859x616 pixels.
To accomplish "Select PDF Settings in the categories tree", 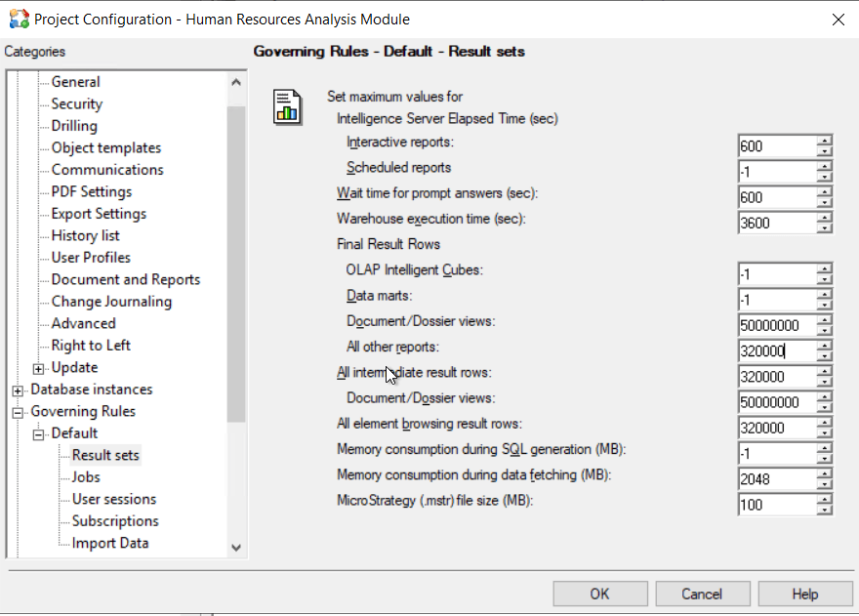I will coord(91,191).
